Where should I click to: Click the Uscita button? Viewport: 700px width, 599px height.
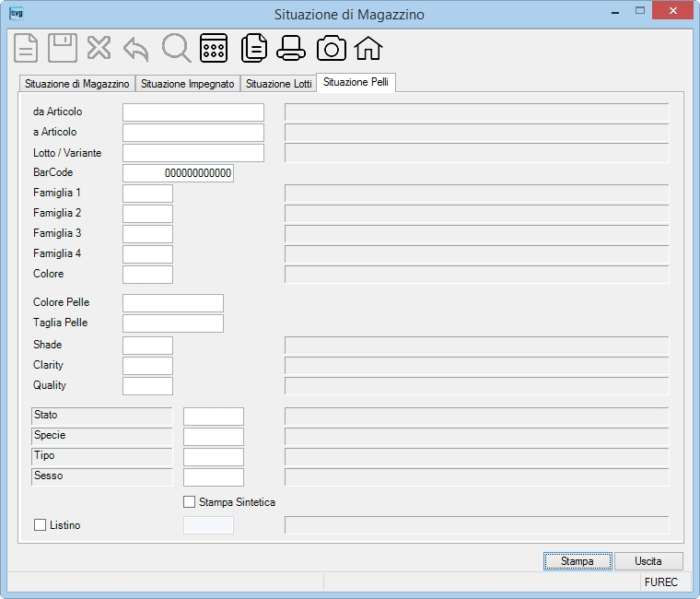click(x=648, y=561)
